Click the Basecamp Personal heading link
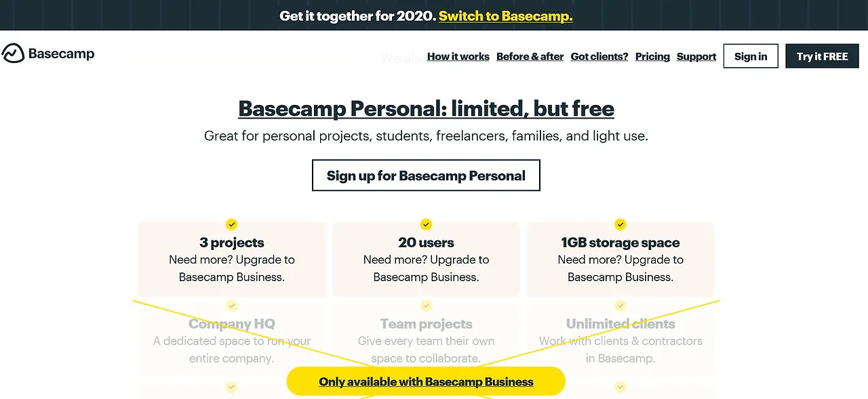Image resolution: width=868 pixels, height=399 pixels. pyautogui.click(x=426, y=108)
